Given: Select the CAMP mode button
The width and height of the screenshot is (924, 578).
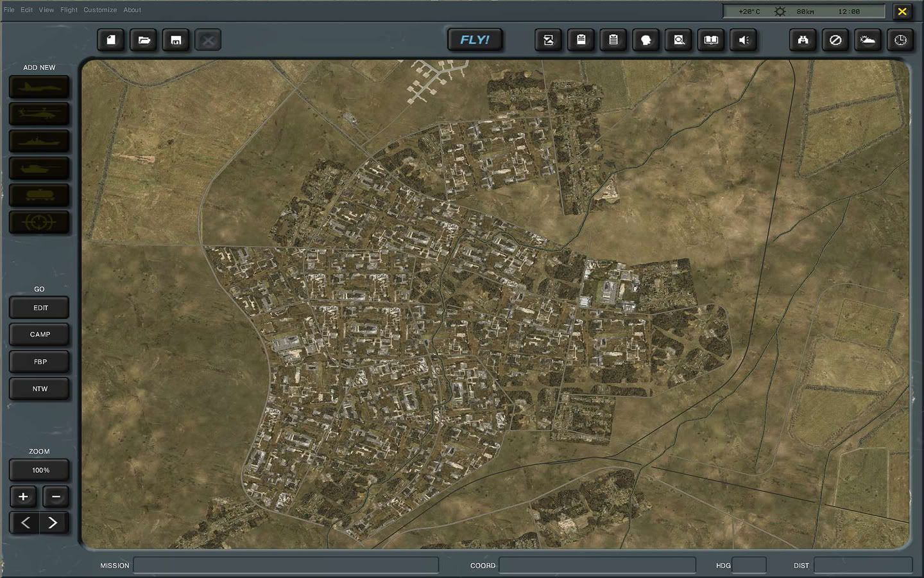Looking at the screenshot, I should coord(39,334).
